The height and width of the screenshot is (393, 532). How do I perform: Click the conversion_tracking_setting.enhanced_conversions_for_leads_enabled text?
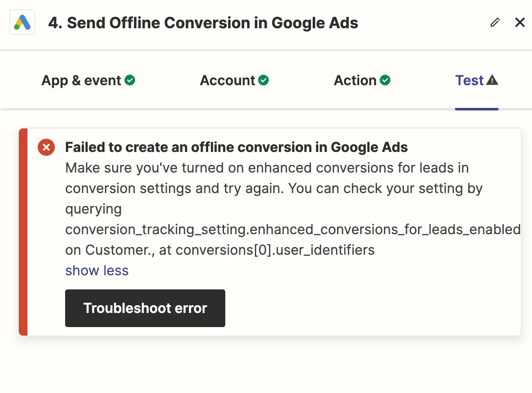point(293,229)
